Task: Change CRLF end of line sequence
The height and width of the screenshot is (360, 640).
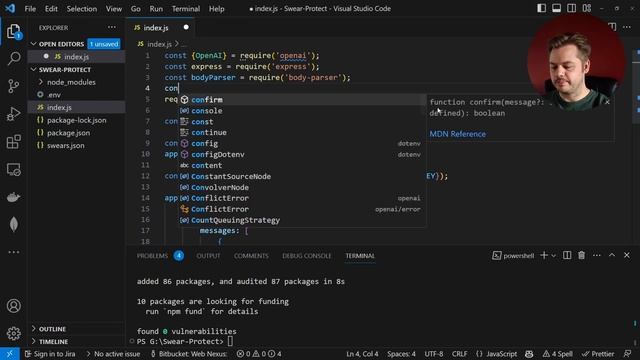Action: point(460,354)
